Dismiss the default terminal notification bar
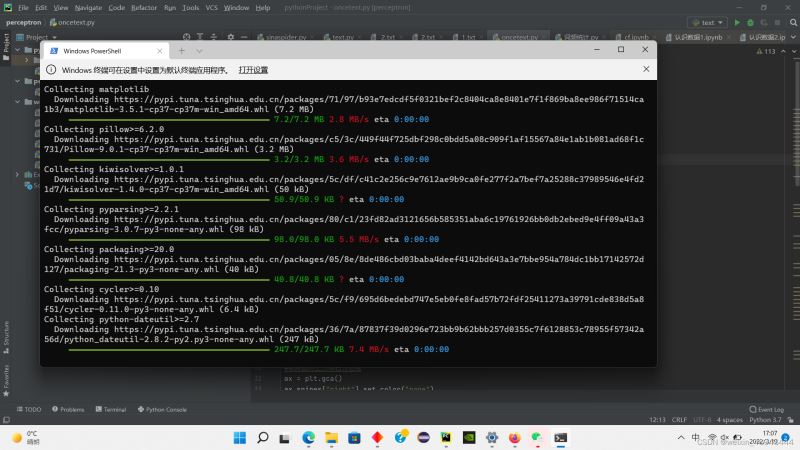Screen dimensions: 800x450 coord(646,69)
